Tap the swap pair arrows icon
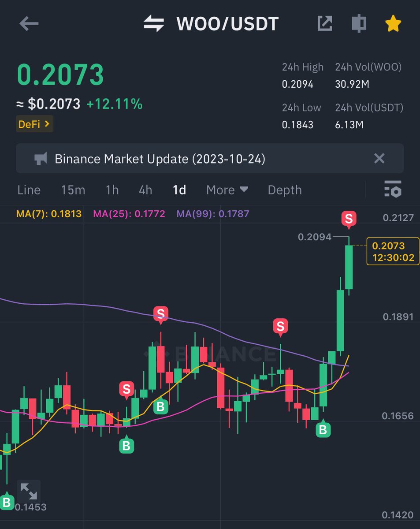Image resolution: width=420 pixels, height=529 pixels. click(154, 24)
